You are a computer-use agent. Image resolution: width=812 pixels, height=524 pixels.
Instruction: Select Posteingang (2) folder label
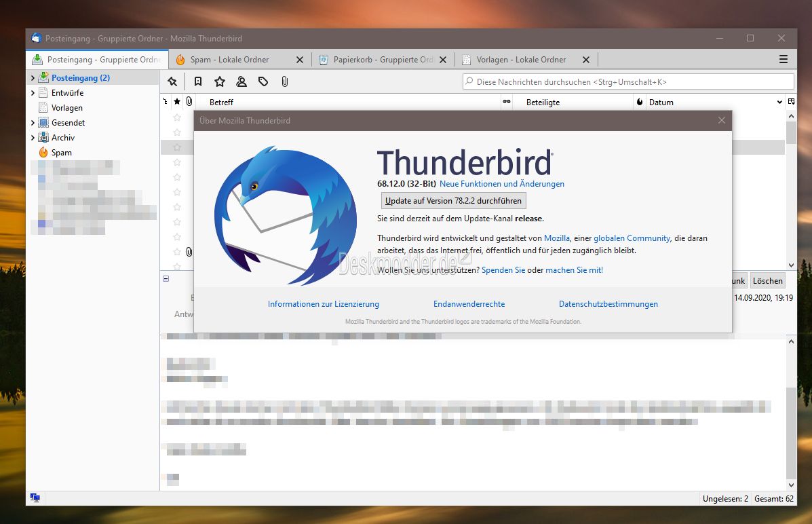[x=81, y=78]
